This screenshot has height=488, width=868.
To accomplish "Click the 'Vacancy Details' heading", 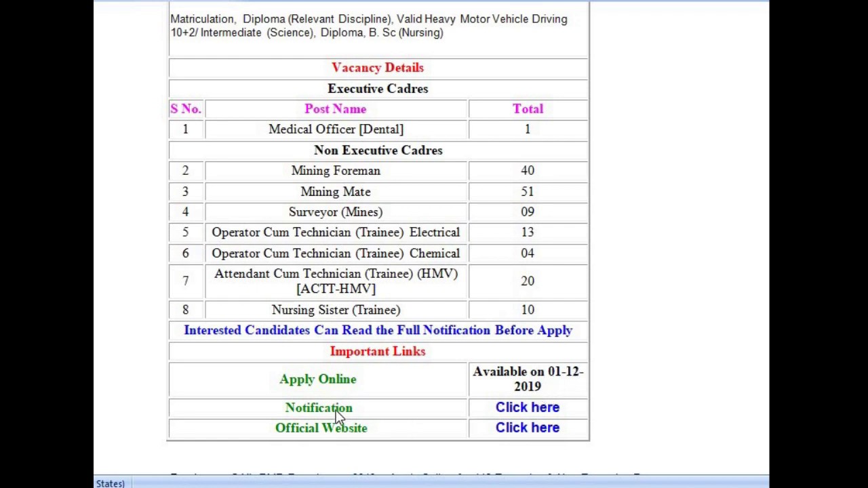I will 378,68.
